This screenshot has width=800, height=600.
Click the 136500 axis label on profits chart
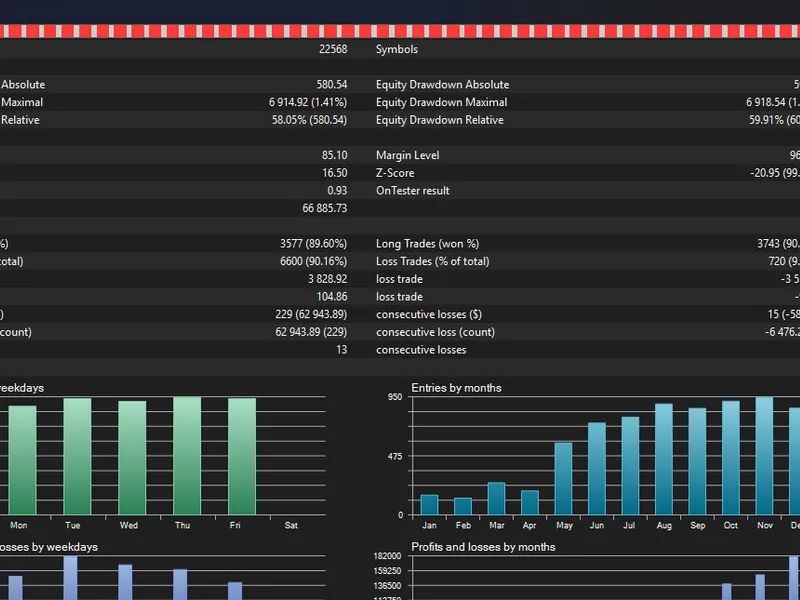[x=387, y=586]
